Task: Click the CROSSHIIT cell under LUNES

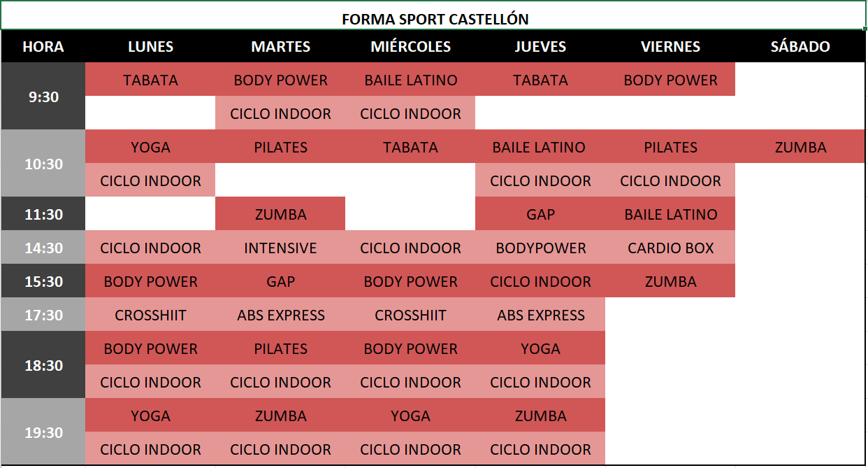Action: point(150,315)
